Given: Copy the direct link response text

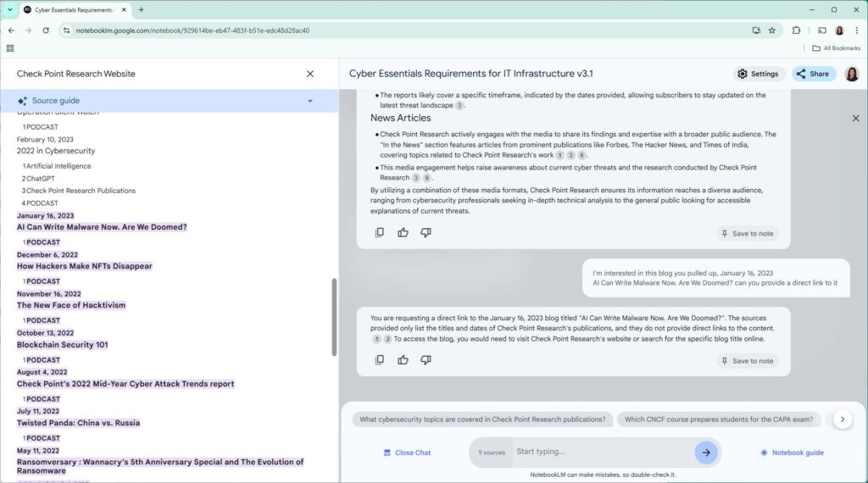Looking at the screenshot, I should point(379,359).
